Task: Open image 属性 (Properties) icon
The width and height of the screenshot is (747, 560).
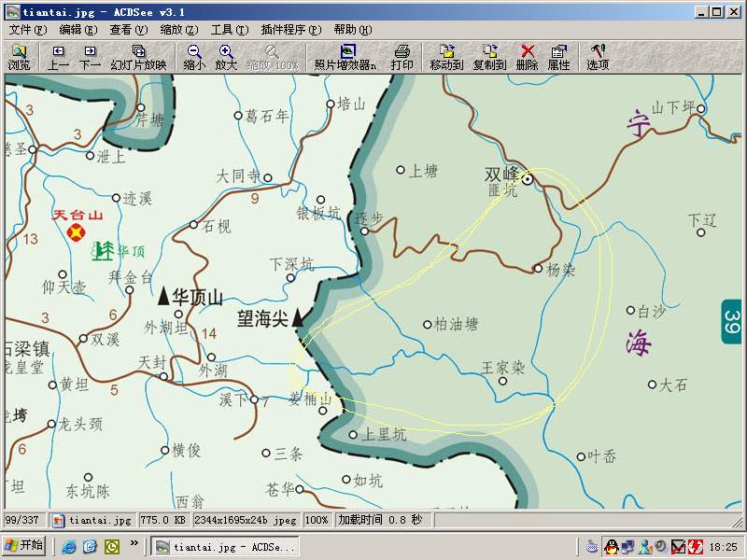Action: [558, 57]
